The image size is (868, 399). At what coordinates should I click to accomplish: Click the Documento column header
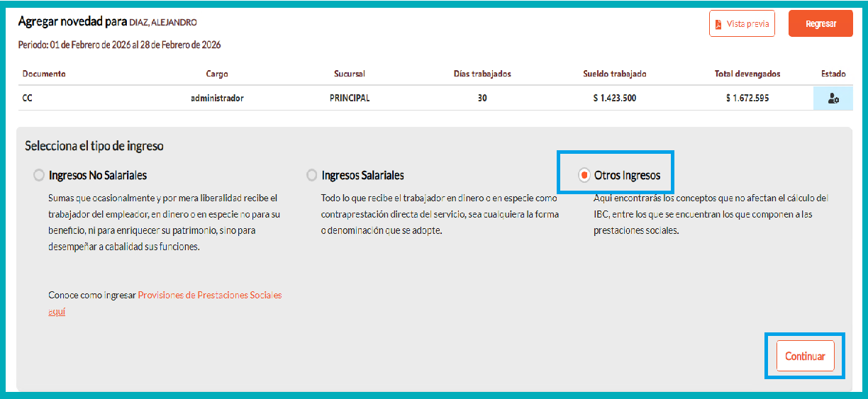click(x=44, y=74)
